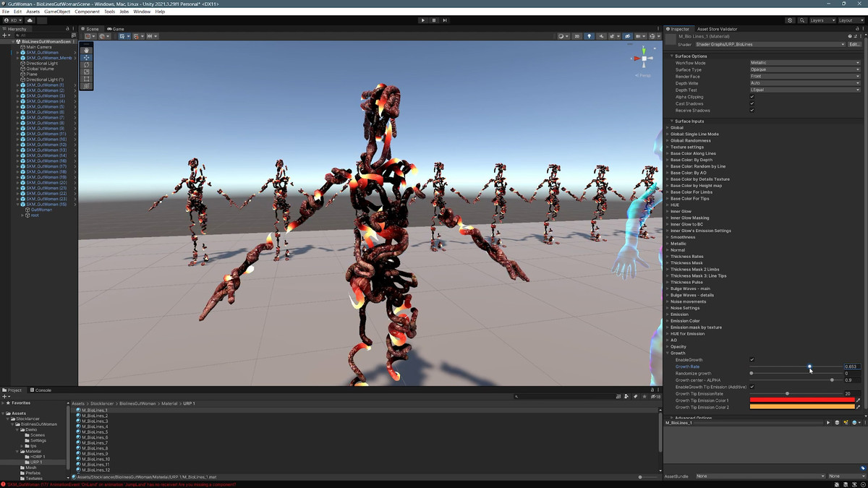The width and height of the screenshot is (868, 488).
Task: Toggle the 2D view button
Action: 577,36
